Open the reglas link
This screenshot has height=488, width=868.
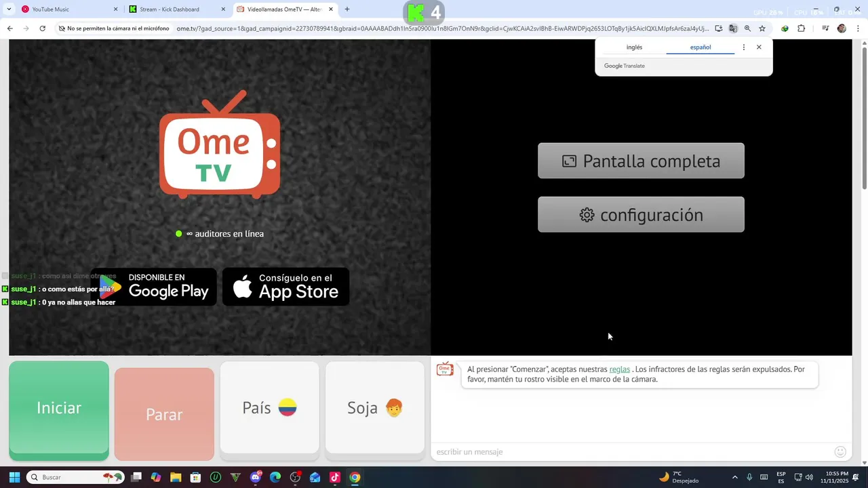[x=620, y=369]
